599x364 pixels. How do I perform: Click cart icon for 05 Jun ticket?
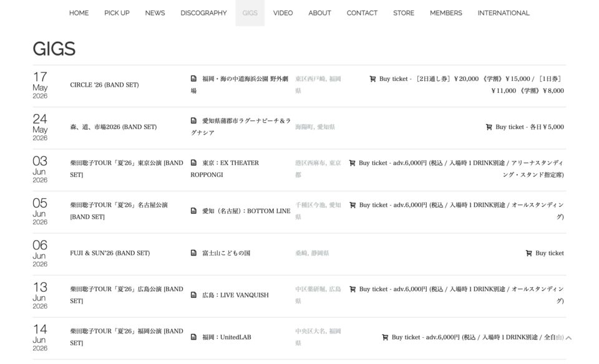(353, 205)
